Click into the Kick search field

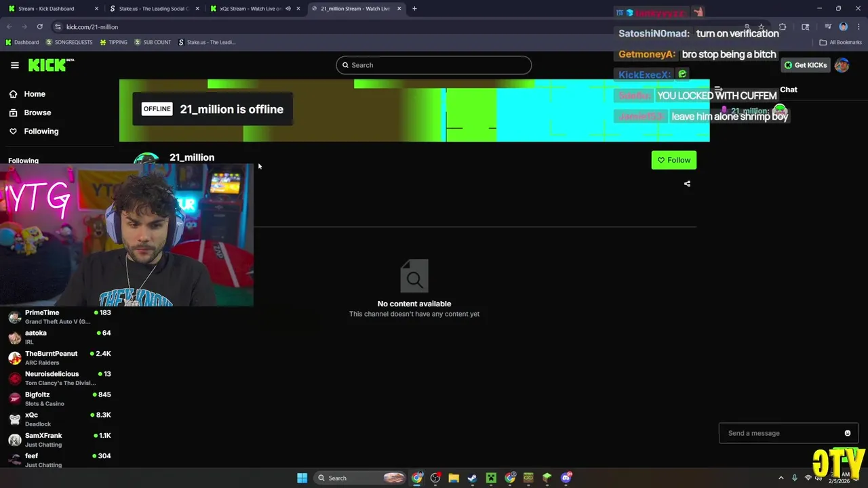433,65
